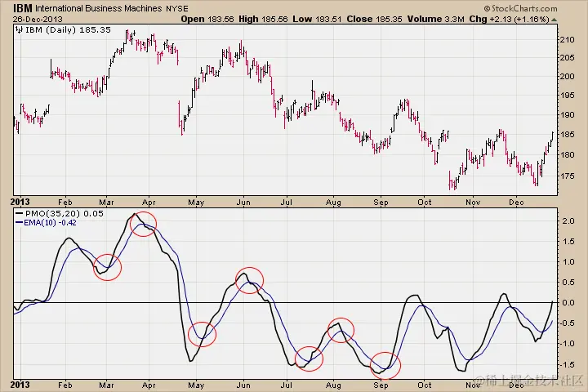This screenshot has height=392, width=588.
Task: Click the High 185.56 value
Action: pyautogui.click(x=263, y=19)
